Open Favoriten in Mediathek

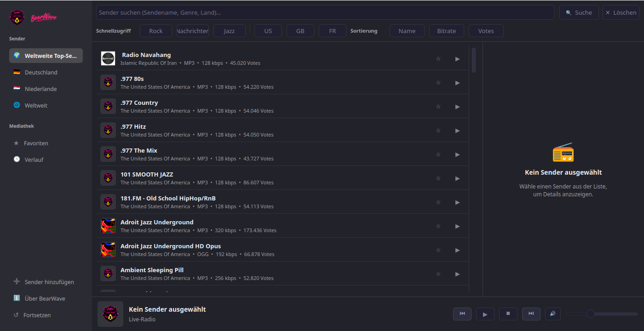tap(46, 143)
